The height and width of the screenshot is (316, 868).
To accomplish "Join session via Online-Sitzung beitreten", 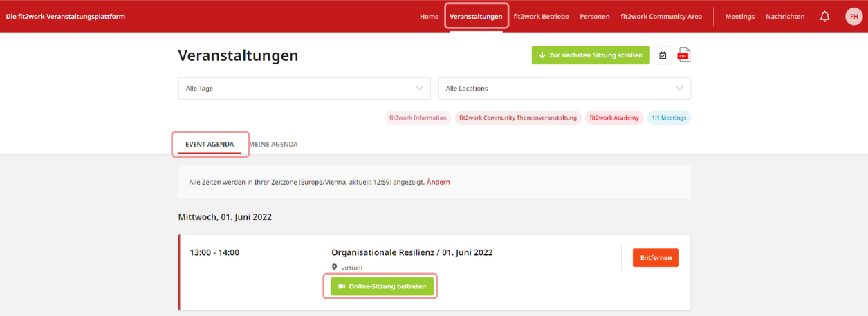I will point(382,286).
